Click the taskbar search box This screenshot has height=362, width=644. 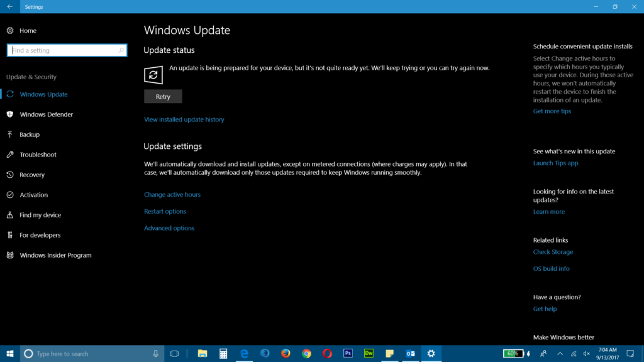tap(92, 353)
